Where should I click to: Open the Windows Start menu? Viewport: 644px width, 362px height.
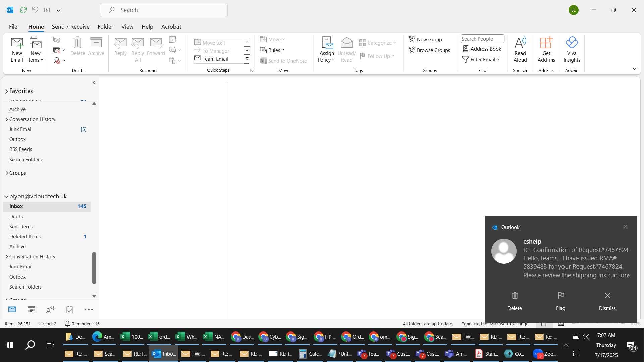(x=10, y=345)
